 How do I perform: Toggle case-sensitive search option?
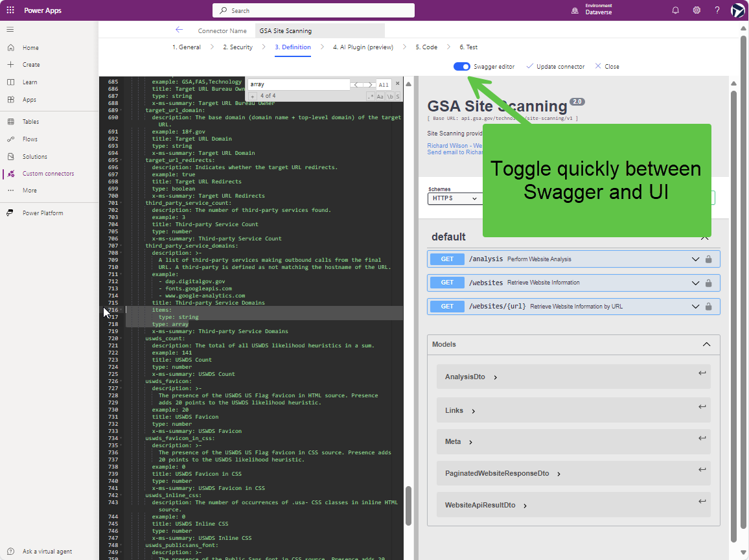tap(380, 97)
